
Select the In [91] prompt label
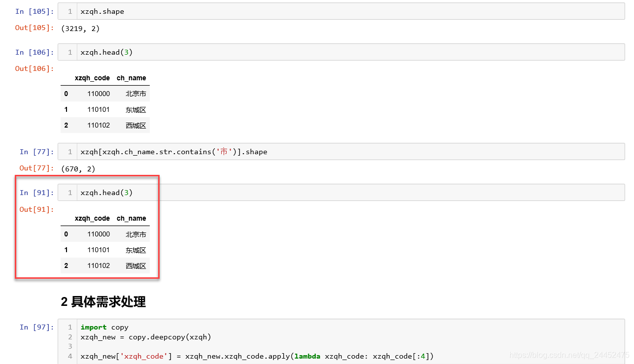[37, 193]
